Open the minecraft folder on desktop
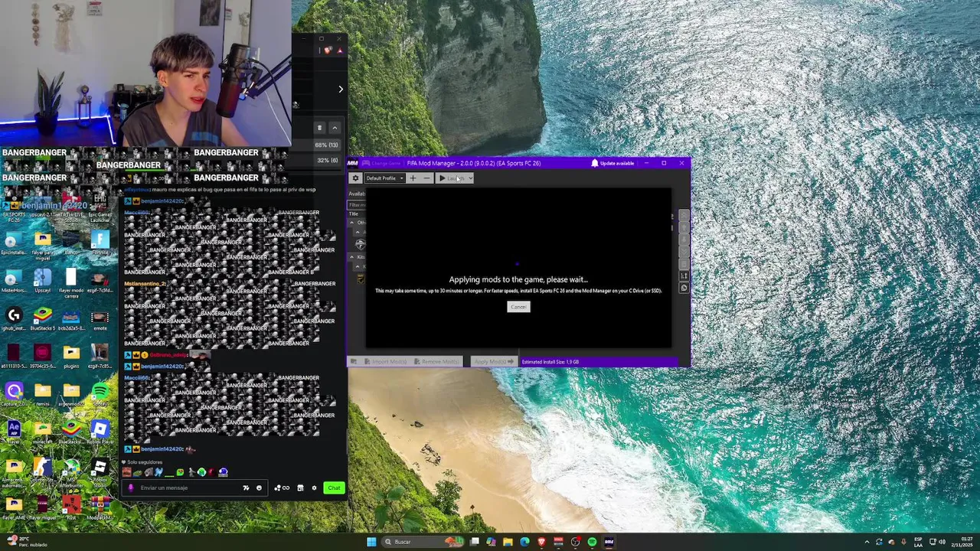The height and width of the screenshot is (551, 980). pos(42,432)
